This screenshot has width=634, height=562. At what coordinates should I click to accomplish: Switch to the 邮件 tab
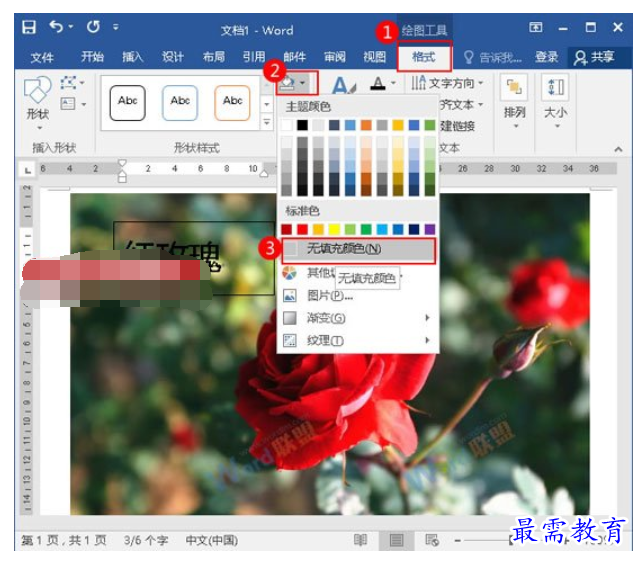pyautogui.click(x=294, y=57)
